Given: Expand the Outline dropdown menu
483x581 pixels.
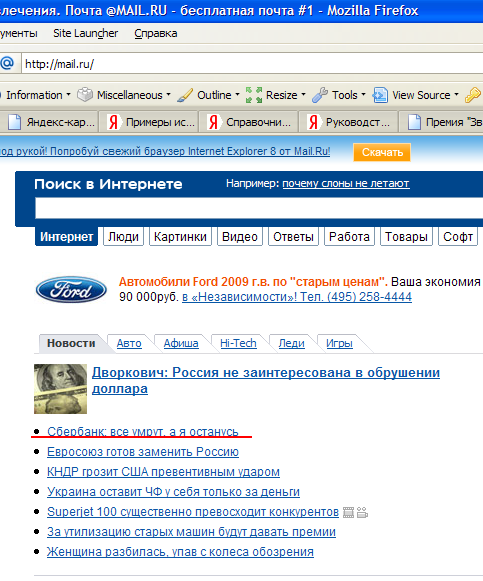Looking at the screenshot, I should [237, 95].
